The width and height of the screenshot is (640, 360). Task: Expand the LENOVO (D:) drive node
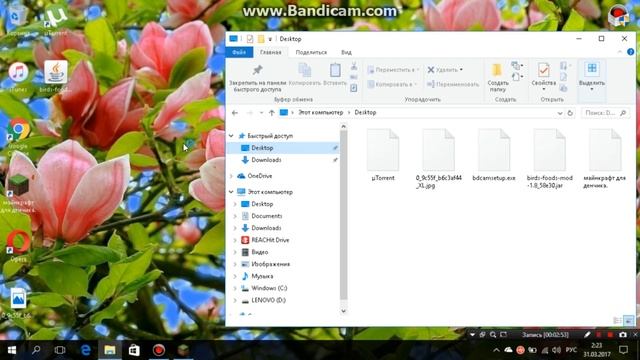(236, 300)
